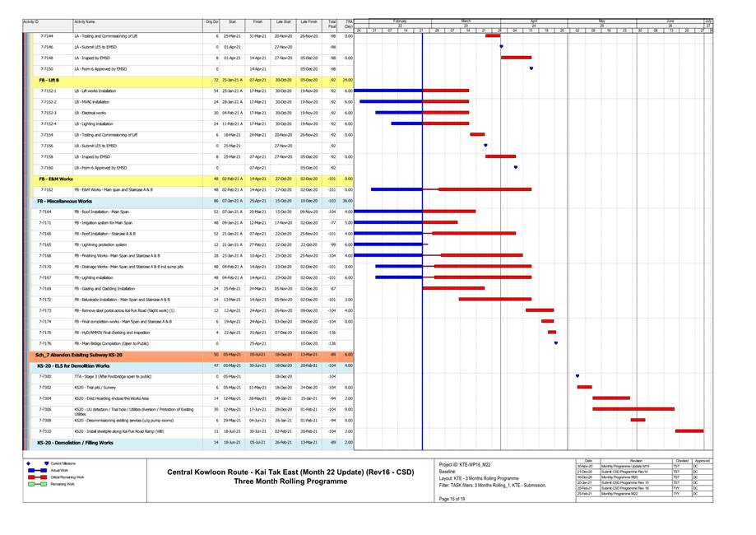Screen dimensions: 756x535
Task: Collapse the FB - Miscellaneous Works group
Action: pos(66,200)
